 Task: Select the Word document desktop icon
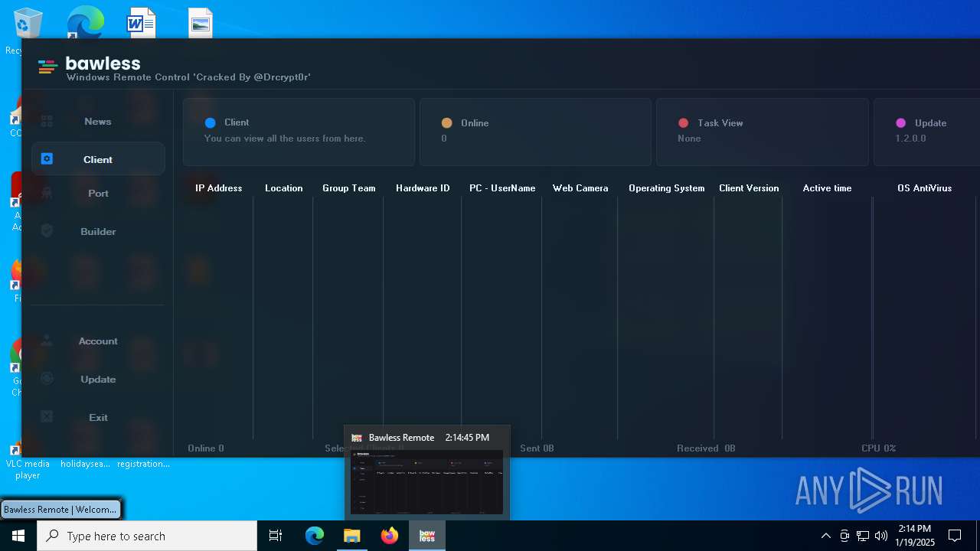pyautogui.click(x=141, y=23)
